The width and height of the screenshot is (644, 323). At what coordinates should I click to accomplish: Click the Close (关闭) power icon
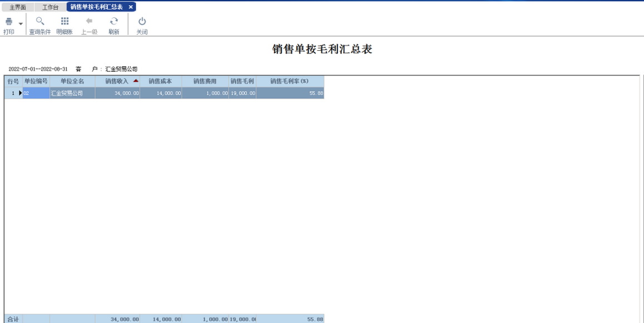[142, 21]
